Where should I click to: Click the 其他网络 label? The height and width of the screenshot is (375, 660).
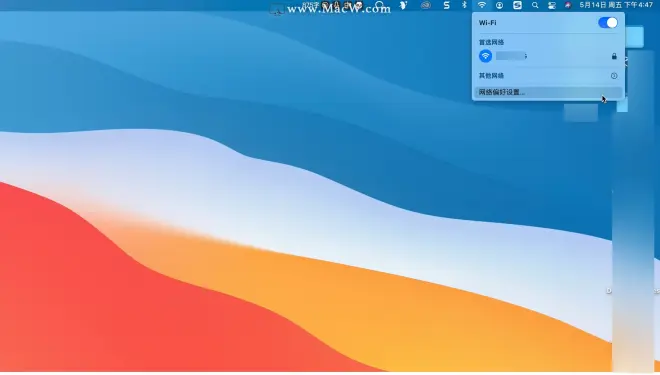(491, 76)
